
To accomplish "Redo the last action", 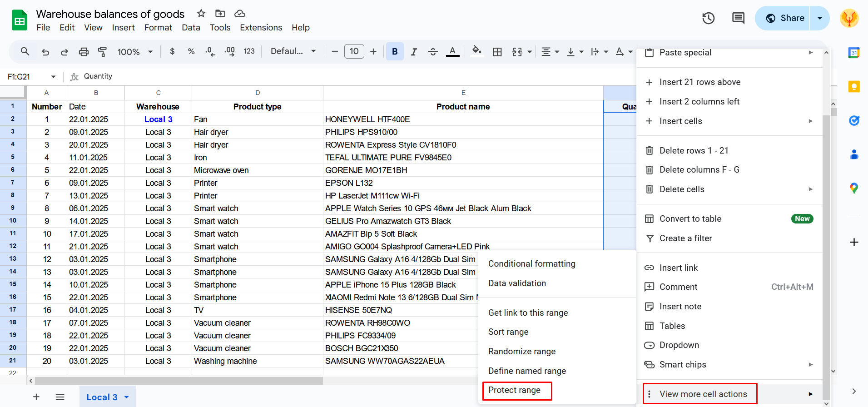I will [64, 52].
